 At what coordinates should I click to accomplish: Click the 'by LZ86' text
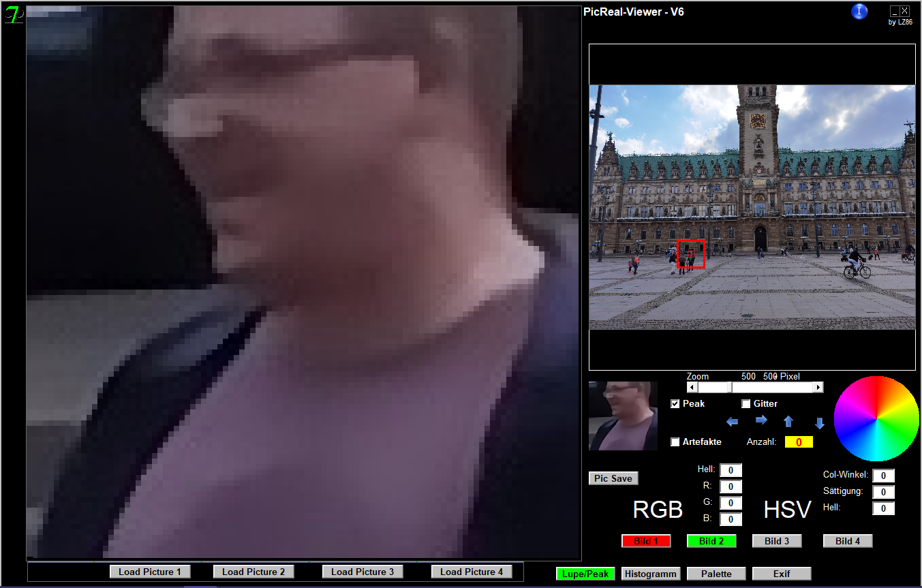pyautogui.click(x=900, y=22)
